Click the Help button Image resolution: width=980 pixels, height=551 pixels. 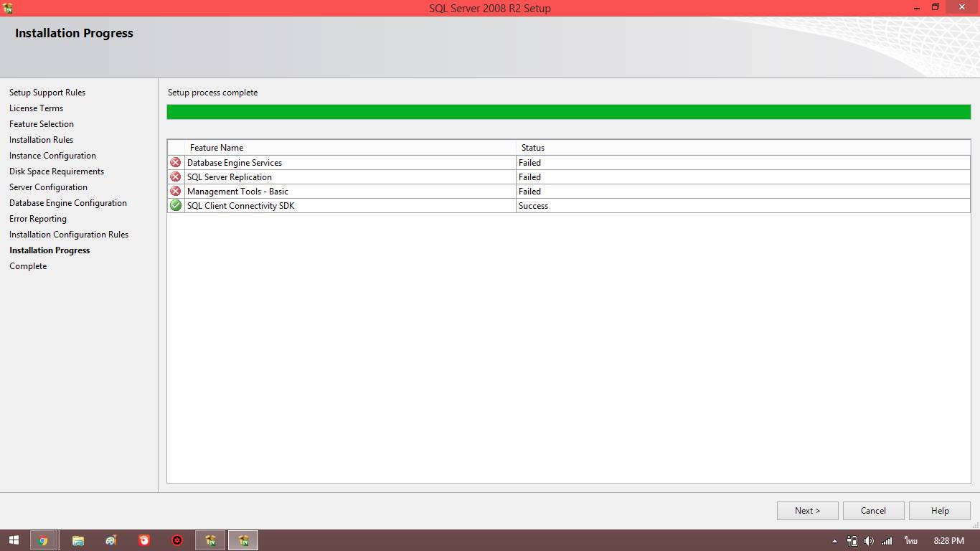(940, 511)
